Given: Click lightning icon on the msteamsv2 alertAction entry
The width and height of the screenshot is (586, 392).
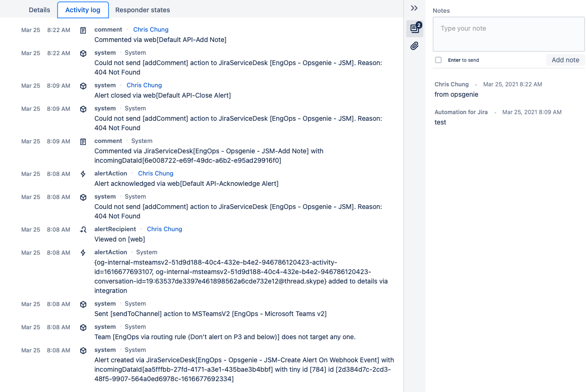Looking at the screenshot, I should pos(83,253).
